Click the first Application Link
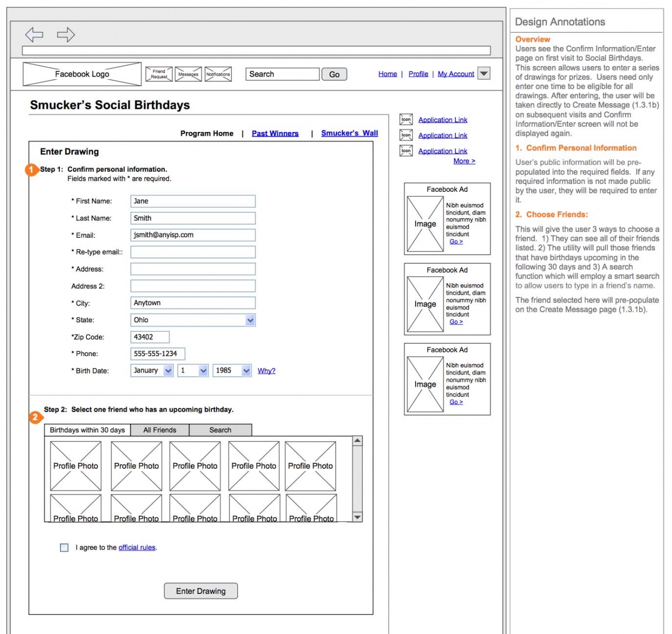Viewport: 672px width, 634px height. [443, 120]
